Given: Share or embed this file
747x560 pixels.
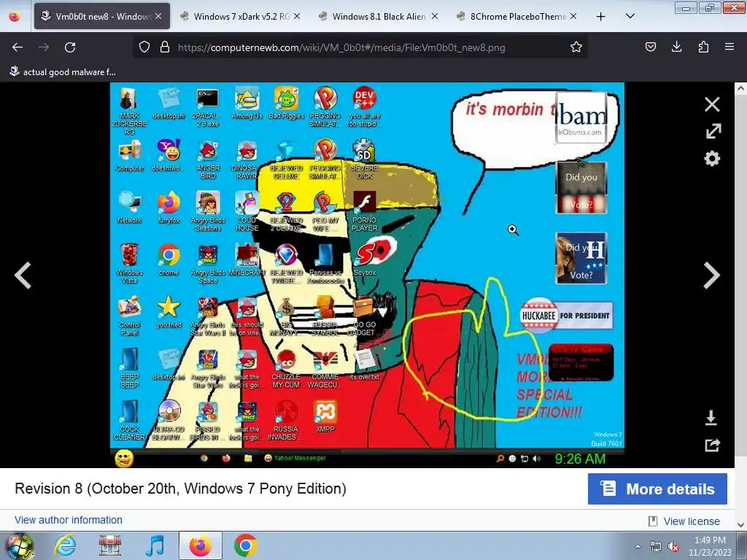Looking at the screenshot, I should click(712, 446).
